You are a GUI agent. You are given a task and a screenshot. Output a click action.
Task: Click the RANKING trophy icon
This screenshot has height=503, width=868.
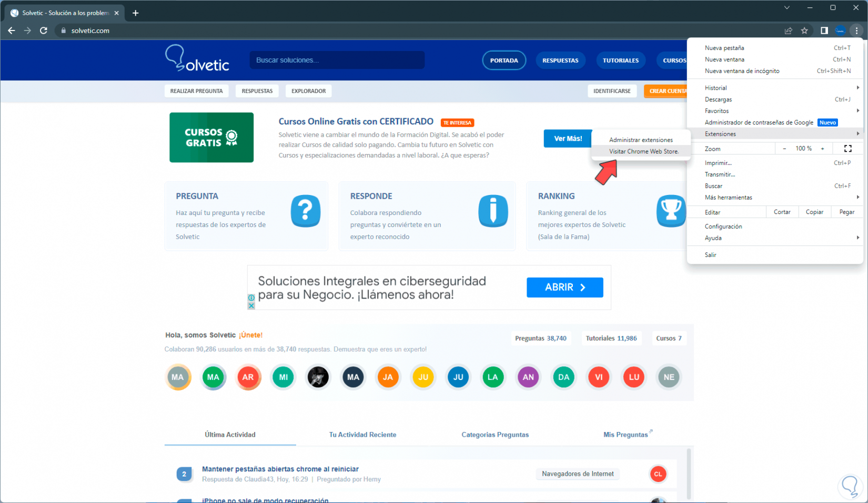tap(671, 211)
